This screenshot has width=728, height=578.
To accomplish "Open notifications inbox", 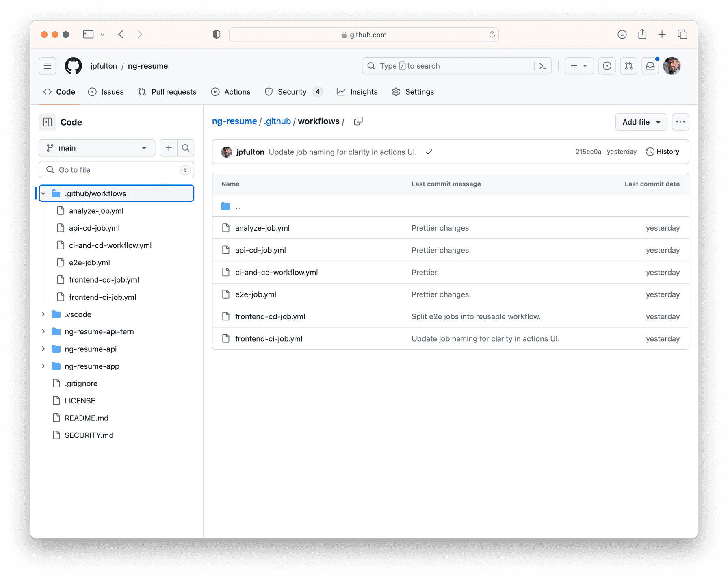I will pyautogui.click(x=650, y=66).
